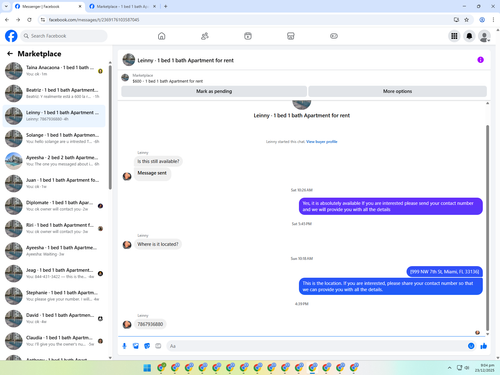500x375 pixels.
Task: Open the Friends icon in top navigation
Action: 205,36
